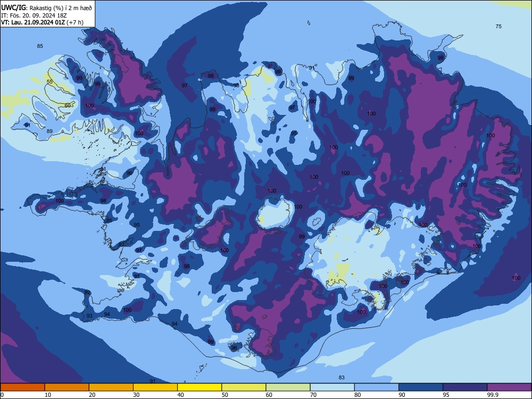Click the 'UWC/IG' source label

click(13, 8)
